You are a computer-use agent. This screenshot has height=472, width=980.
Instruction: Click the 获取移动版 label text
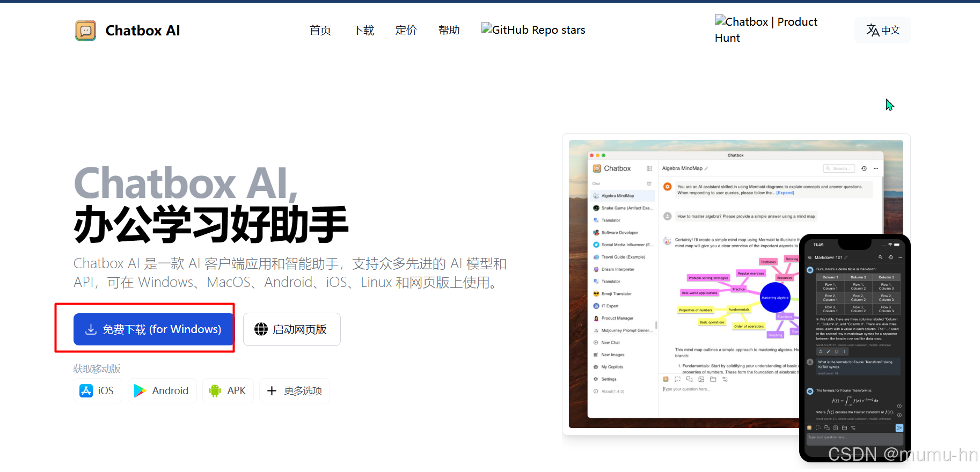pyautogui.click(x=97, y=368)
